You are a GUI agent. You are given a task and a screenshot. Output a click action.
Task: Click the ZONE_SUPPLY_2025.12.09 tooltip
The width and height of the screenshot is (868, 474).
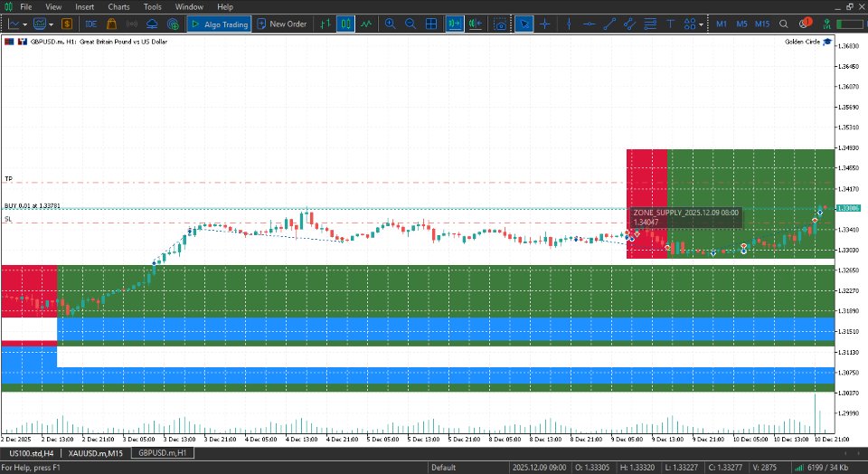click(685, 217)
